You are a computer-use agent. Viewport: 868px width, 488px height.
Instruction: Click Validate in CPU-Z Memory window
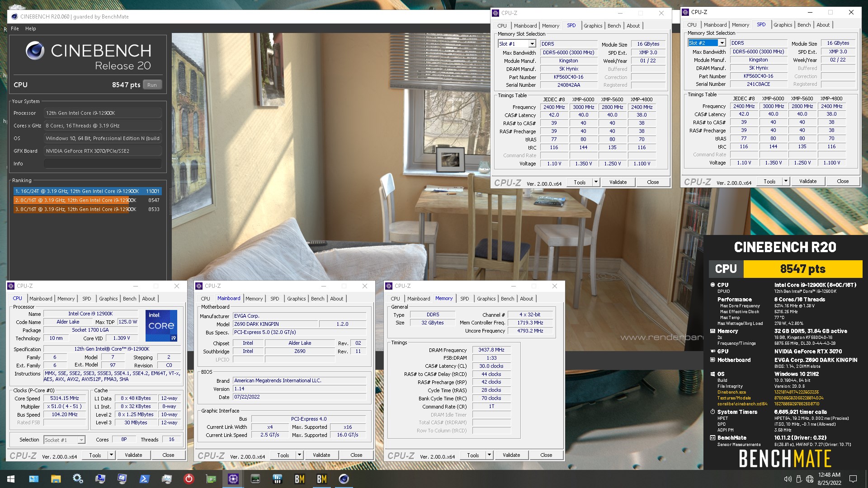click(511, 455)
